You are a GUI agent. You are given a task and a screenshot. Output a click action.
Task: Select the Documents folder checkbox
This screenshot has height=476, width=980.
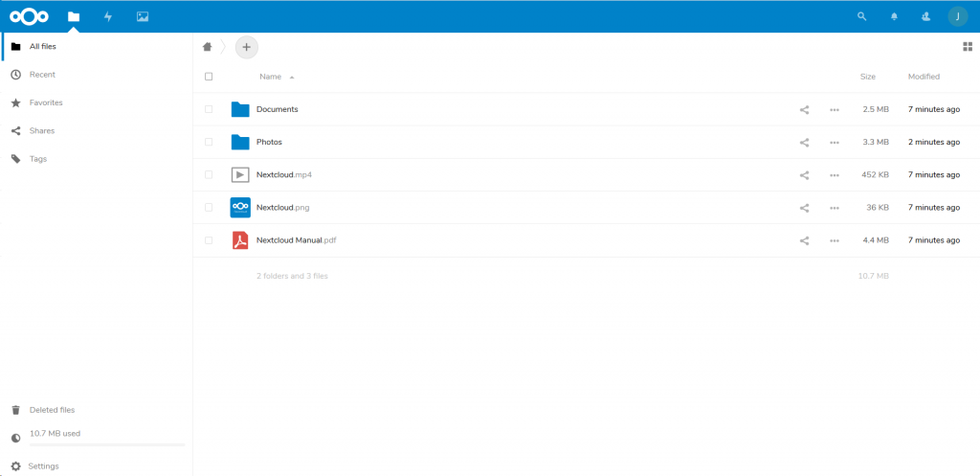tap(209, 109)
